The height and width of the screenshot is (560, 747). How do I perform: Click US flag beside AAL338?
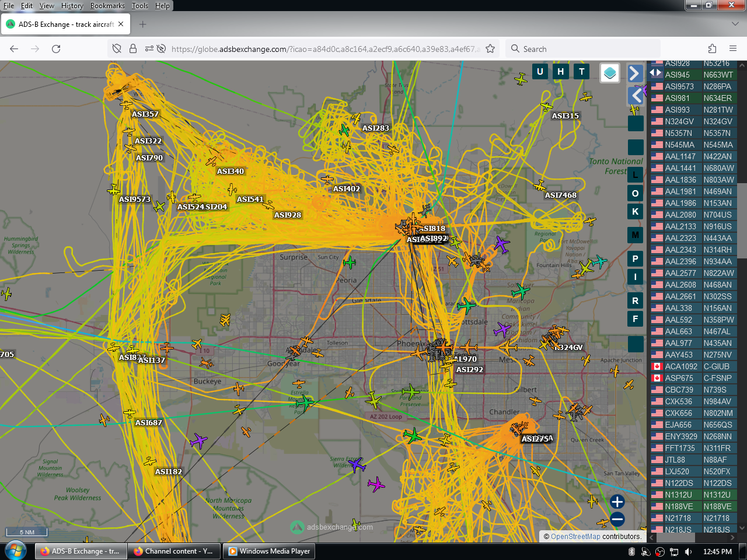[657, 308]
